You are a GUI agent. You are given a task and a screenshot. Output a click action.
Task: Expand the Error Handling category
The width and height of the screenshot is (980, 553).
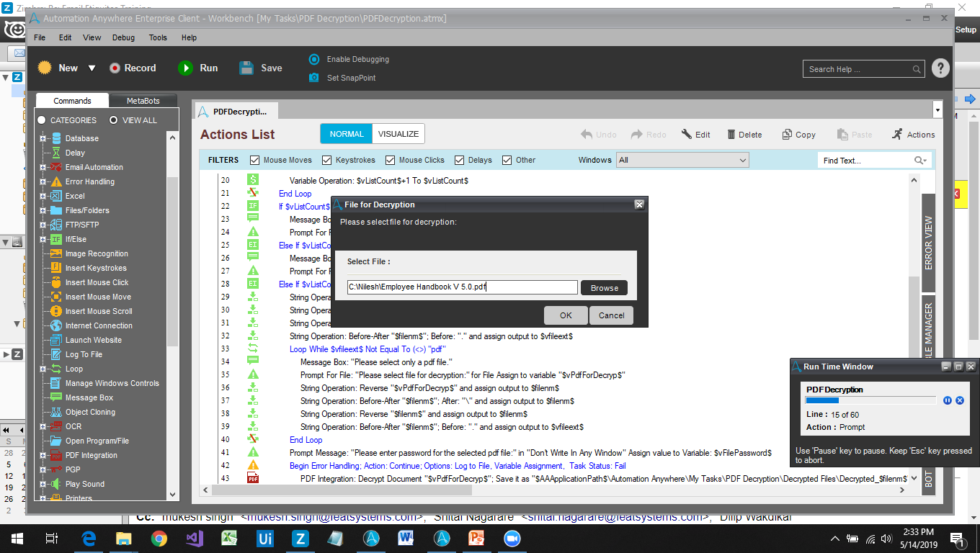point(43,181)
